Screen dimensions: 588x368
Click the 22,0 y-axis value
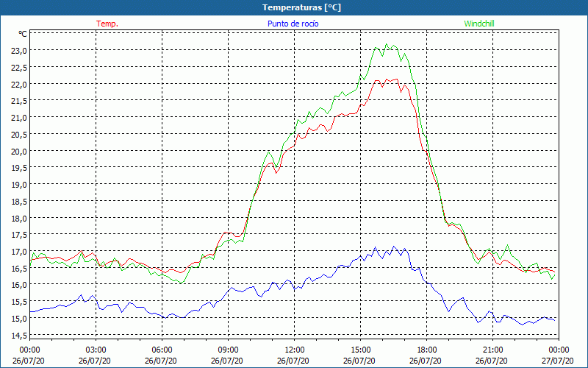tap(19, 84)
